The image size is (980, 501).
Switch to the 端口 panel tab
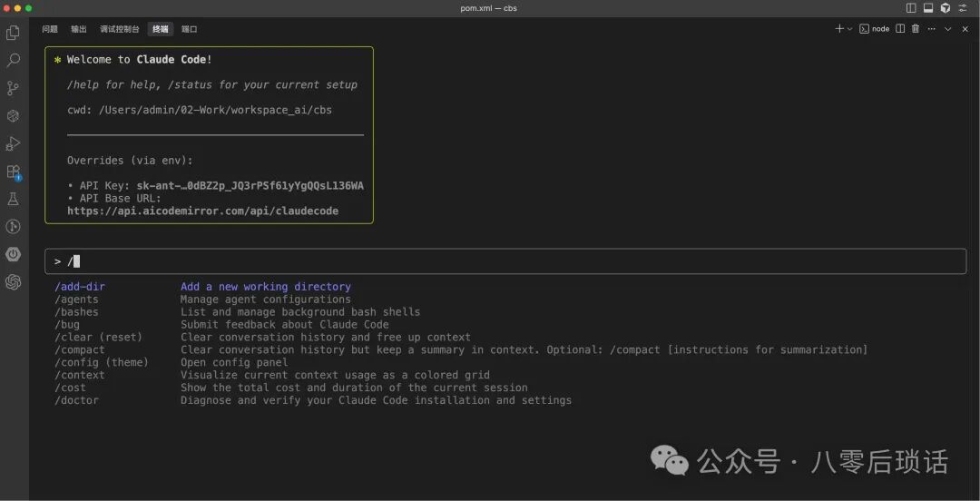tap(190, 29)
